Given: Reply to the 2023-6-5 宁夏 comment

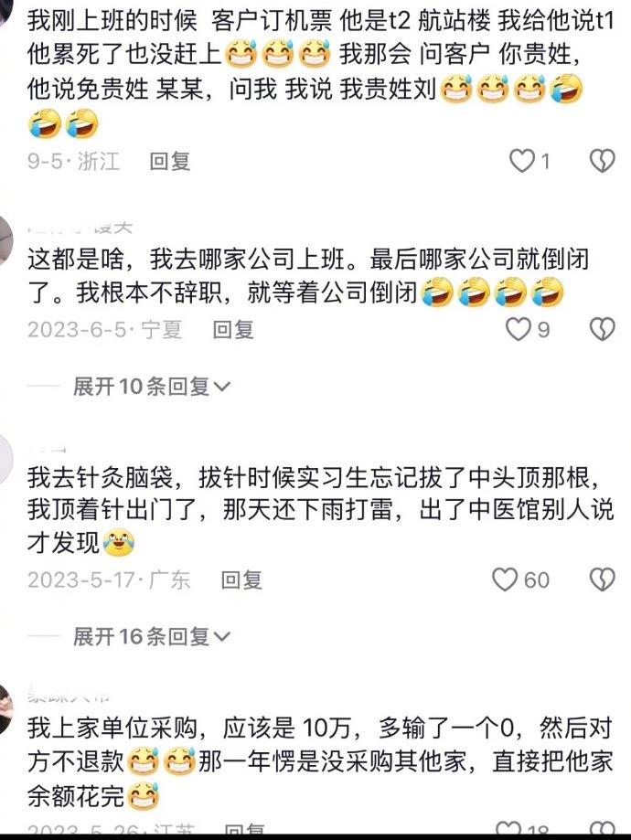Looking at the screenshot, I should (232, 329).
